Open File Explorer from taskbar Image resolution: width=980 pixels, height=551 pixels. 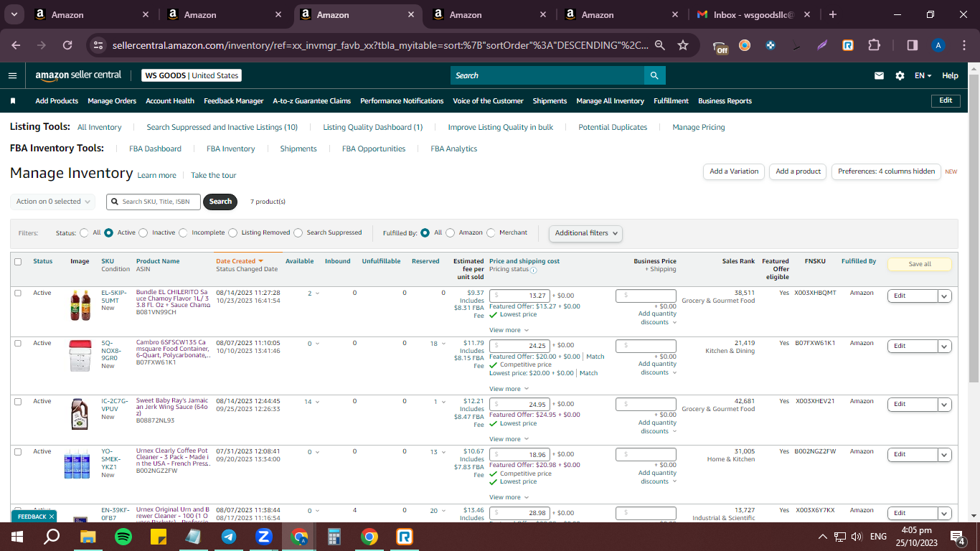click(x=88, y=537)
